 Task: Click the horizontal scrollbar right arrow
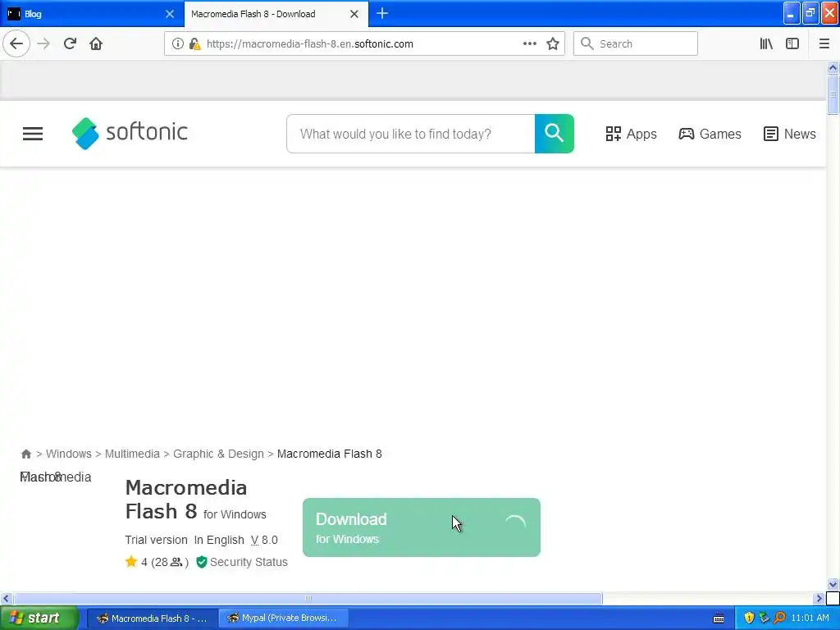point(819,598)
